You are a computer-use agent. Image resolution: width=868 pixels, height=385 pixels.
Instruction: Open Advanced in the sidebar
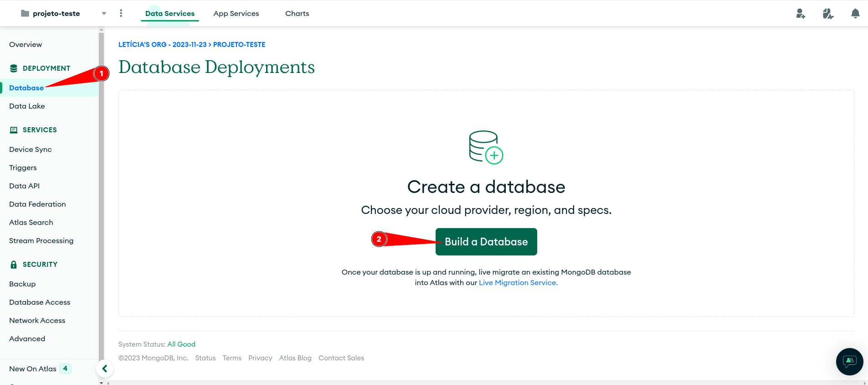27,338
